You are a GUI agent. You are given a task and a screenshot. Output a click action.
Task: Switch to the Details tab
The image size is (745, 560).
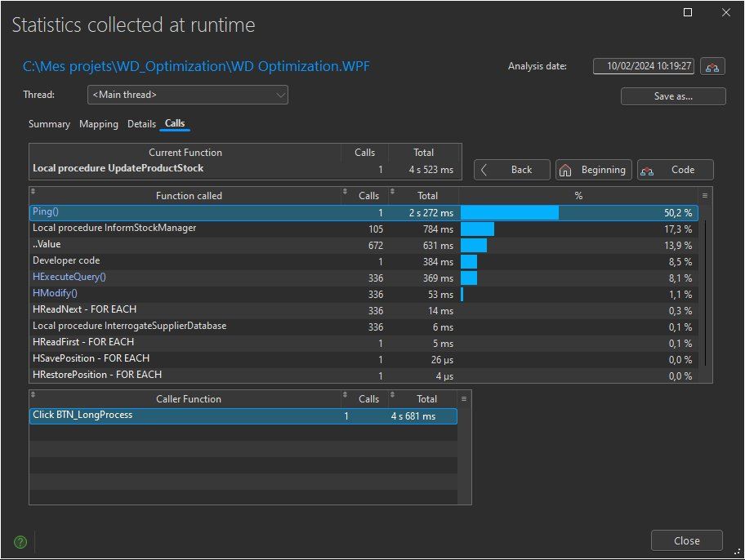141,124
